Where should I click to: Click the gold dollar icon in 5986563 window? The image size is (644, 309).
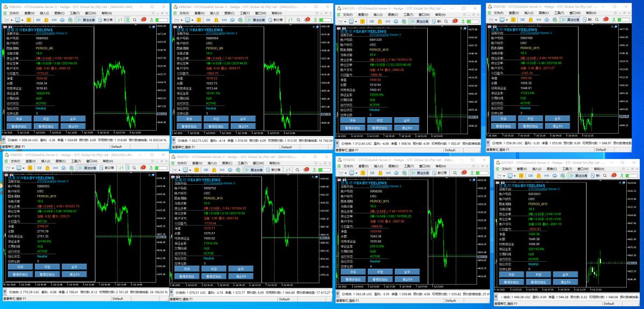point(30,168)
